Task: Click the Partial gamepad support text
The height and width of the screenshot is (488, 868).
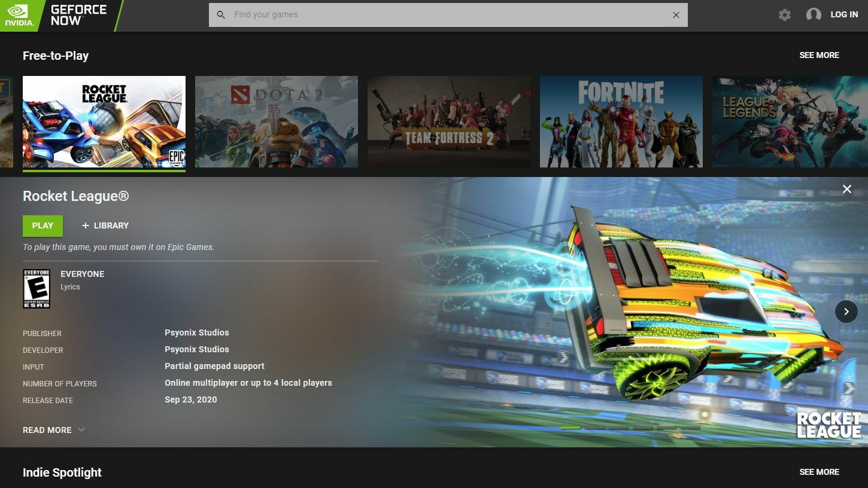Action: click(214, 366)
